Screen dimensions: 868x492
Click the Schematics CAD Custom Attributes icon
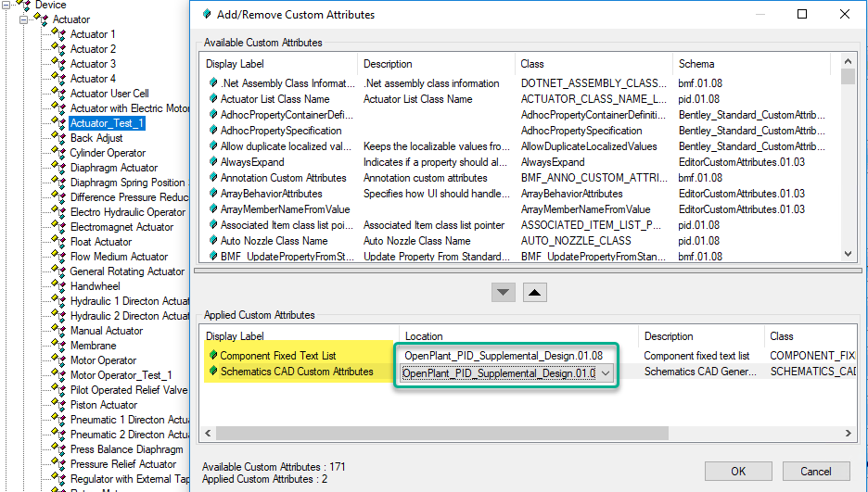[212, 372]
